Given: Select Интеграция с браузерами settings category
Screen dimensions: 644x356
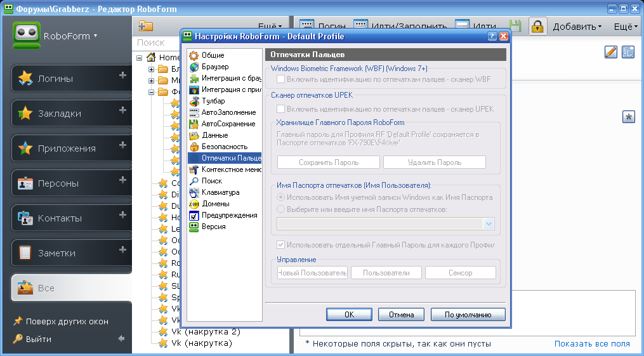Looking at the screenshot, I should tap(225, 78).
